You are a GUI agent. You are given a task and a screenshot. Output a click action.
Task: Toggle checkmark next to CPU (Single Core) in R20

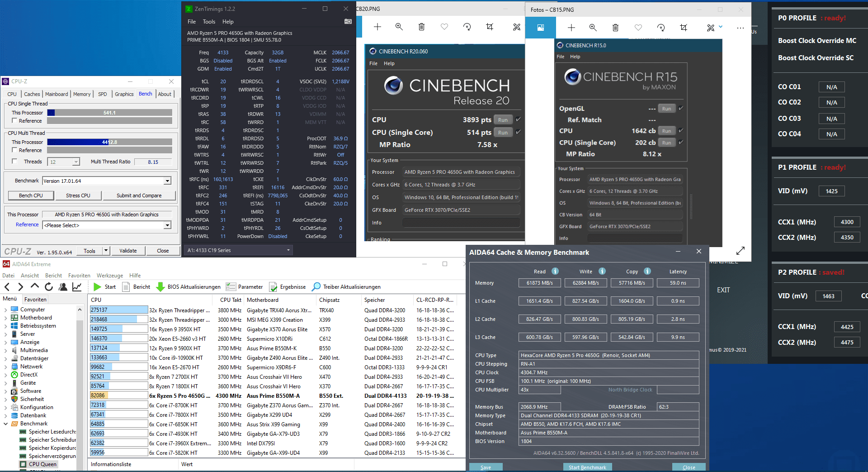518,132
